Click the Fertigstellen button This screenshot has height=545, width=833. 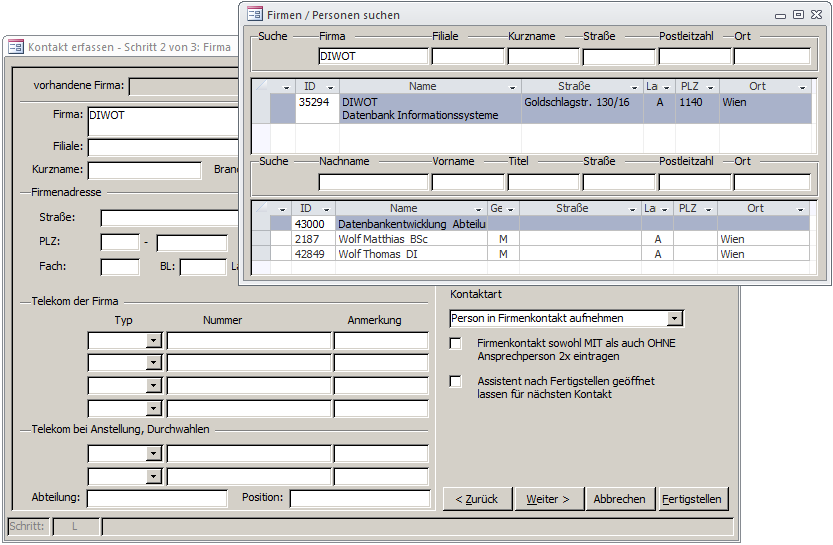[692, 499]
